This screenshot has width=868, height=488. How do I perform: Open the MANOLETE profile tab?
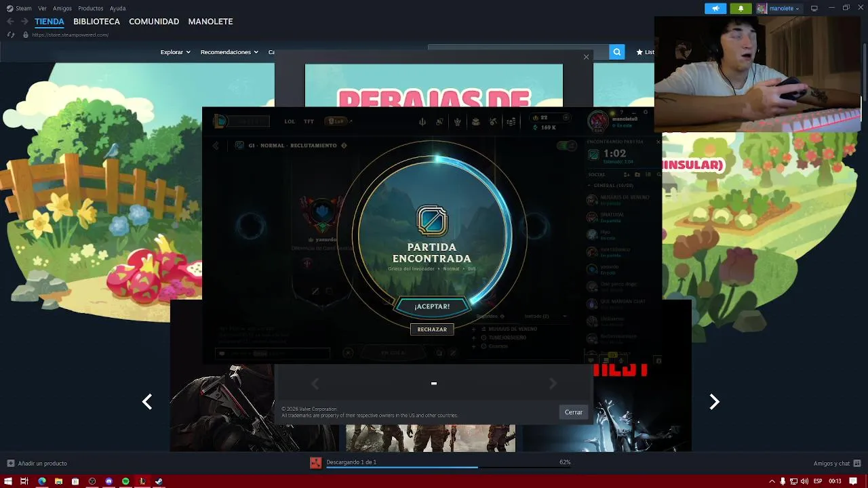[210, 22]
